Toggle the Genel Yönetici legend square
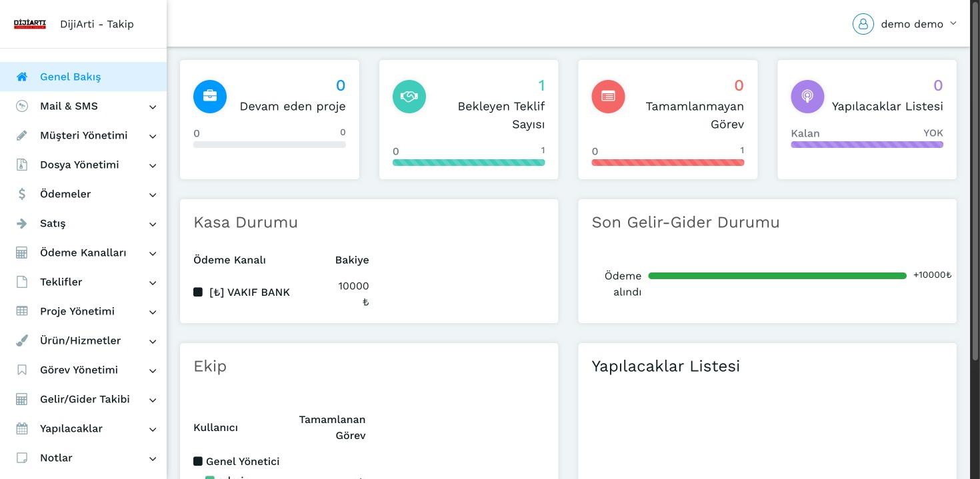The width and height of the screenshot is (980, 479). coord(198,461)
